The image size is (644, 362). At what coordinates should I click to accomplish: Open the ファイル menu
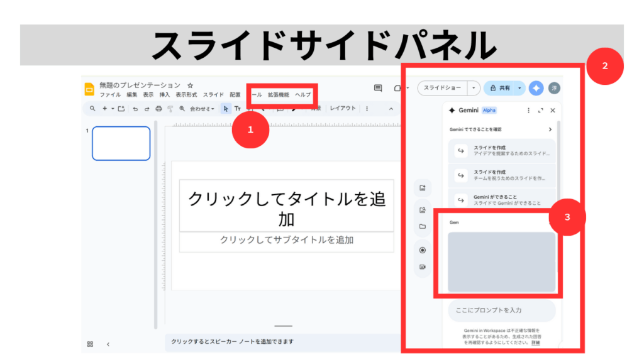[x=110, y=95]
